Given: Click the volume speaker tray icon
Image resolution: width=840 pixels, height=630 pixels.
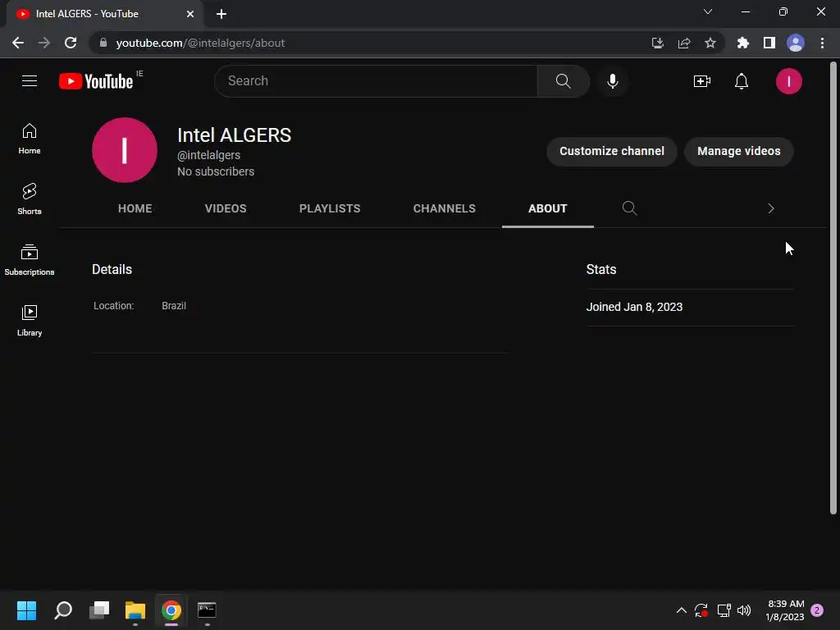Looking at the screenshot, I should point(744,610).
